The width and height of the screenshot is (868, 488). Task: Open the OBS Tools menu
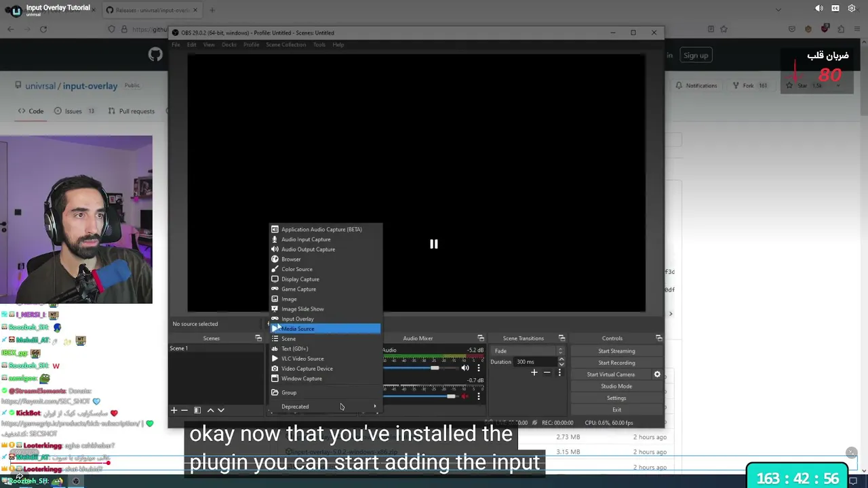click(319, 45)
